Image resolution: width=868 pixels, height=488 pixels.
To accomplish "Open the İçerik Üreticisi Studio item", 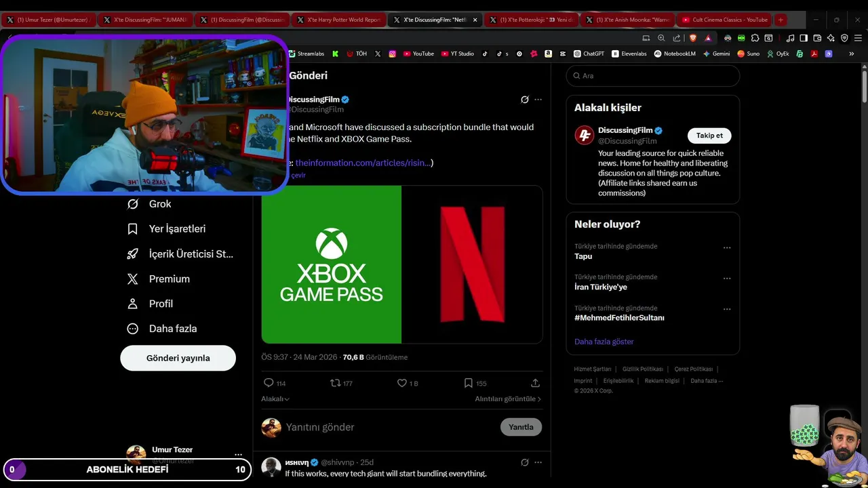I will point(180,254).
